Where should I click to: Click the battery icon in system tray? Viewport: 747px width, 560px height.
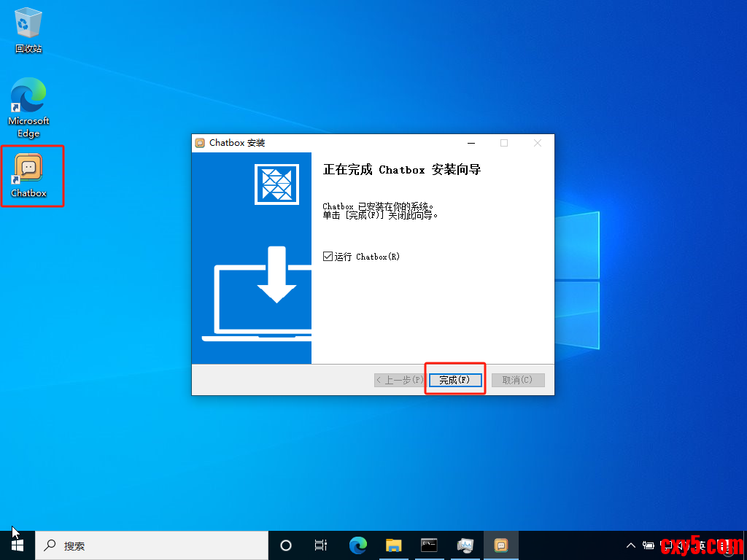coord(649,545)
